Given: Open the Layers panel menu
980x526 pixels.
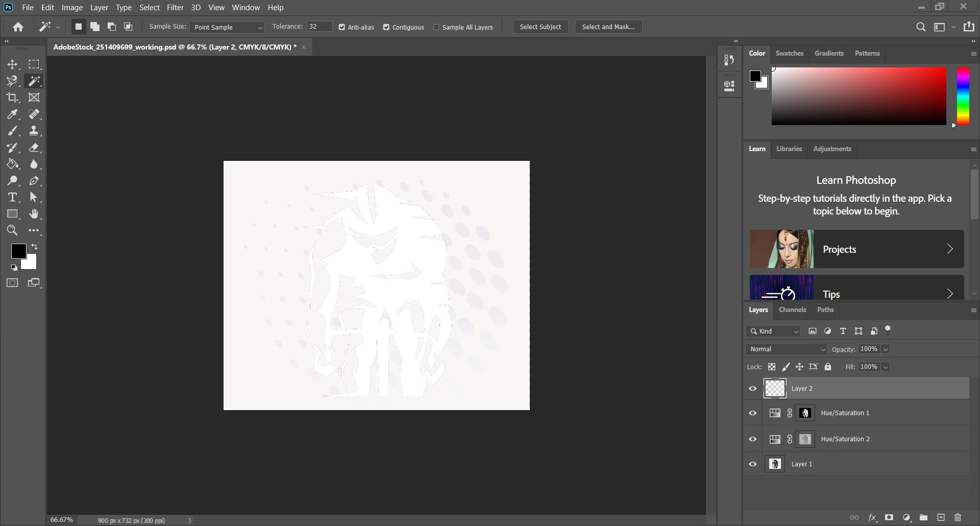Looking at the screenshot, I should tap(973, 310).
